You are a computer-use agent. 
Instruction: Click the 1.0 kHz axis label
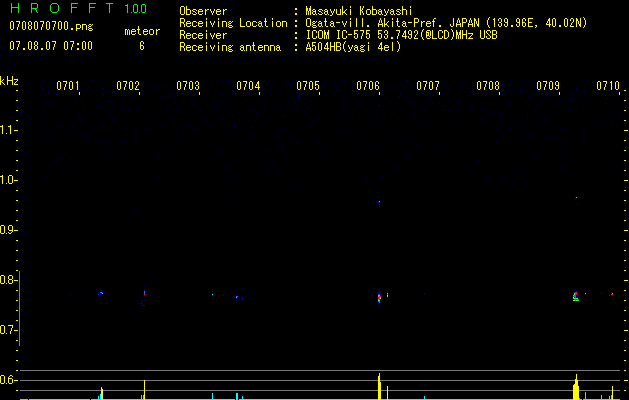click(x=8, y=180)
